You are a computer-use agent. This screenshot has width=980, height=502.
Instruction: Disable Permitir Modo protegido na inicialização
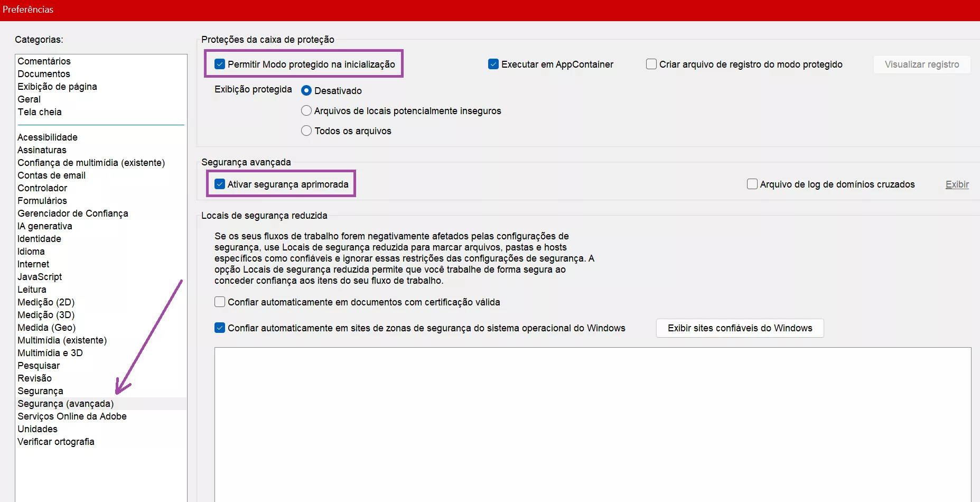219,64
